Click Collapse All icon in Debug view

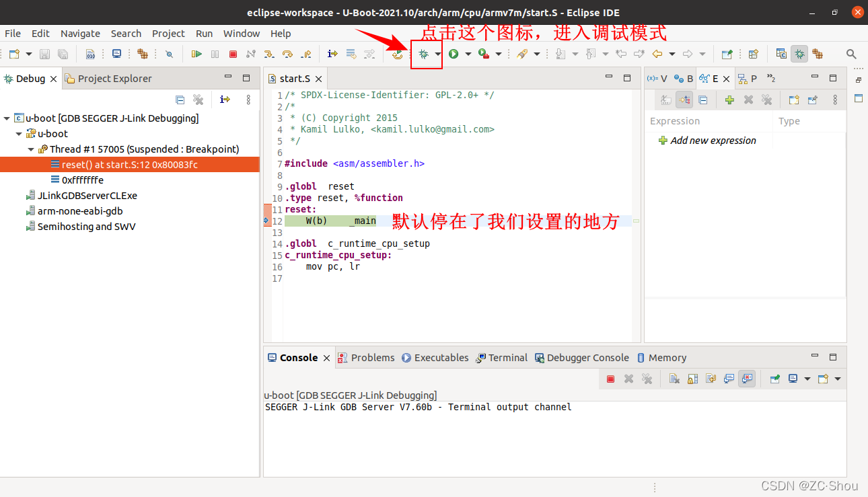pyautogui.click(x=180, y=100)
